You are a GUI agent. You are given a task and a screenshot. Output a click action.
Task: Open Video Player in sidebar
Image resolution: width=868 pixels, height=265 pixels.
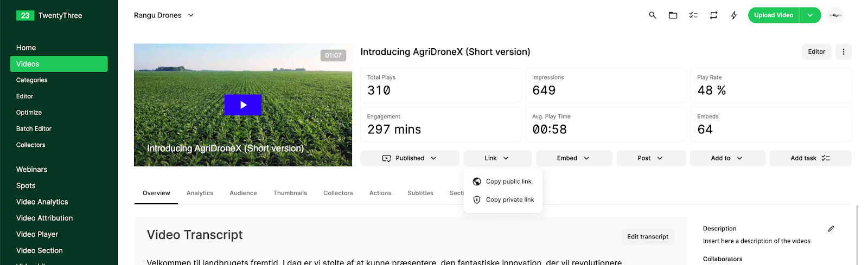click(x=37, y=235)
